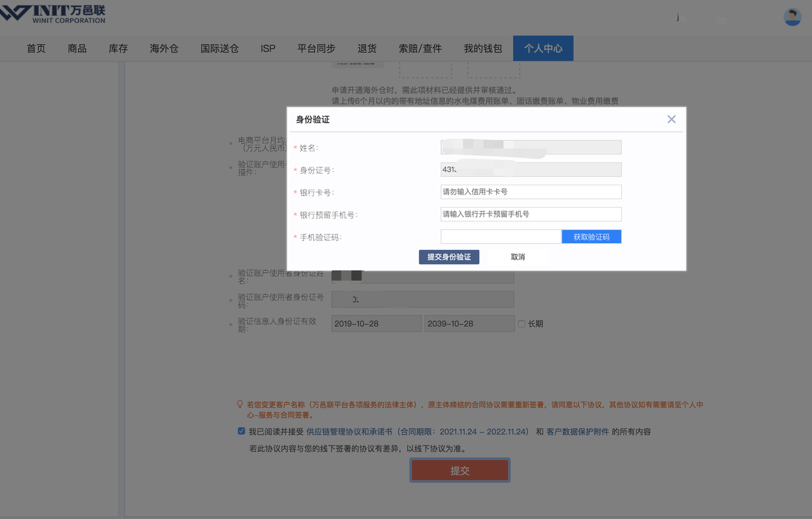Open the 索赔/查件 tab
The height and width of the screenshot is (519, 812).
point(421,48)
